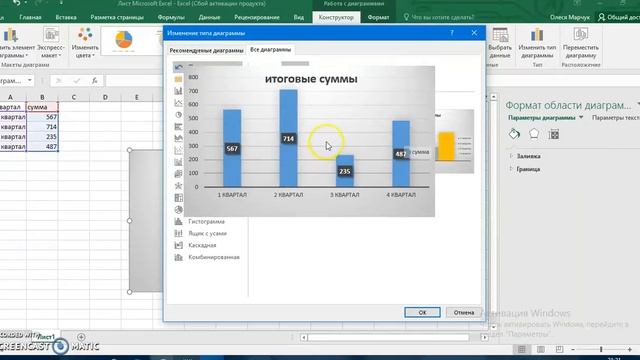The width and height of the screenshot is (640, 360).
Task: Open Рецензирование ribbon tab
Action: pos(257,17)
